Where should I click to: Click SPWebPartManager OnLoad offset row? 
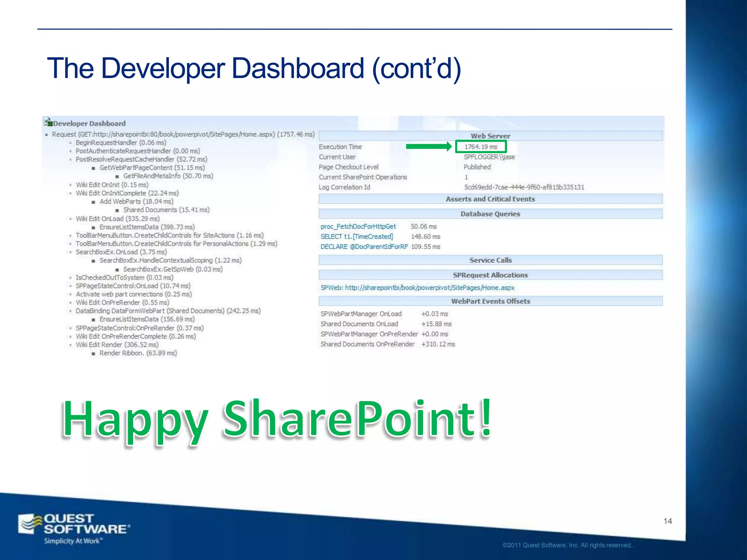384,314
